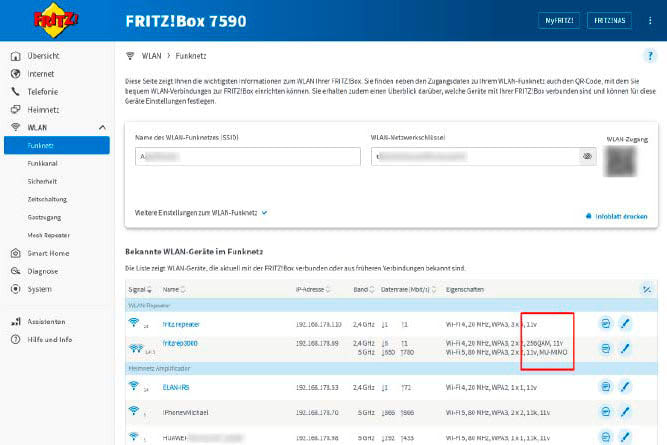Image resolution: width=667 pixels, height=445 pixels.
Task: Click the FRITZ! logo
Action: 55,20
